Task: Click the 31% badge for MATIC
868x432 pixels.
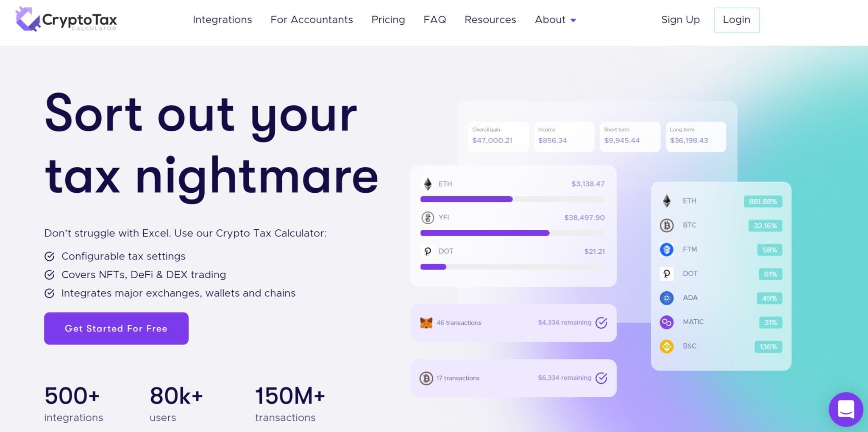Action: (771, 322)
